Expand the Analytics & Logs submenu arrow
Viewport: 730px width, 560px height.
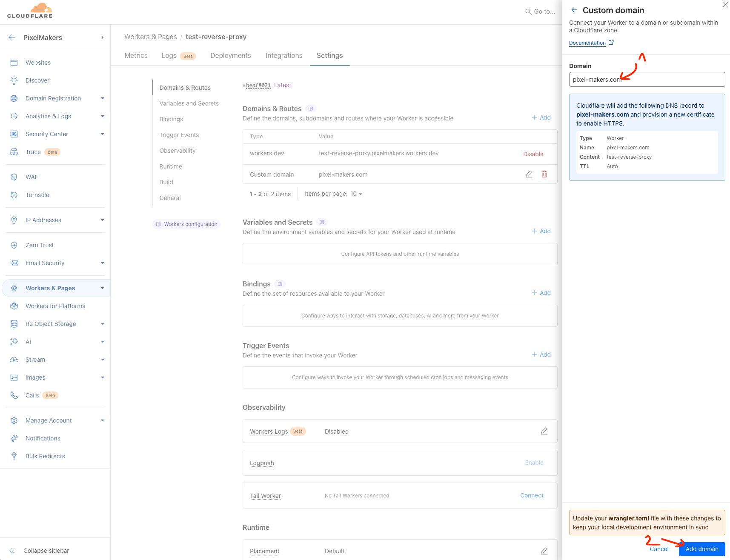[103, 116]
